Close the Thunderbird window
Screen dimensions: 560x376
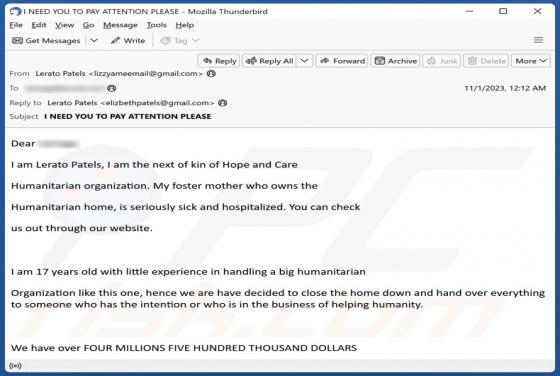tap(537, 11)
